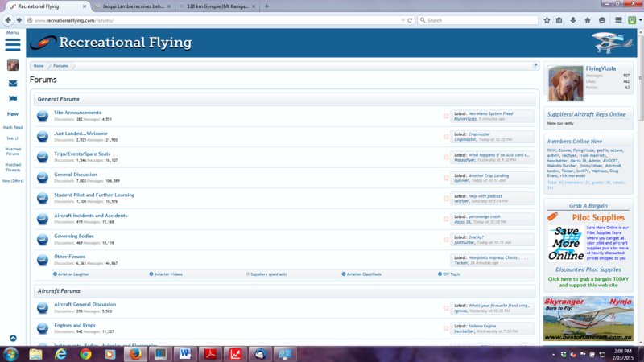Open Aviation Laughter sub-forum
644x362 pixels.
pos(73,274)
